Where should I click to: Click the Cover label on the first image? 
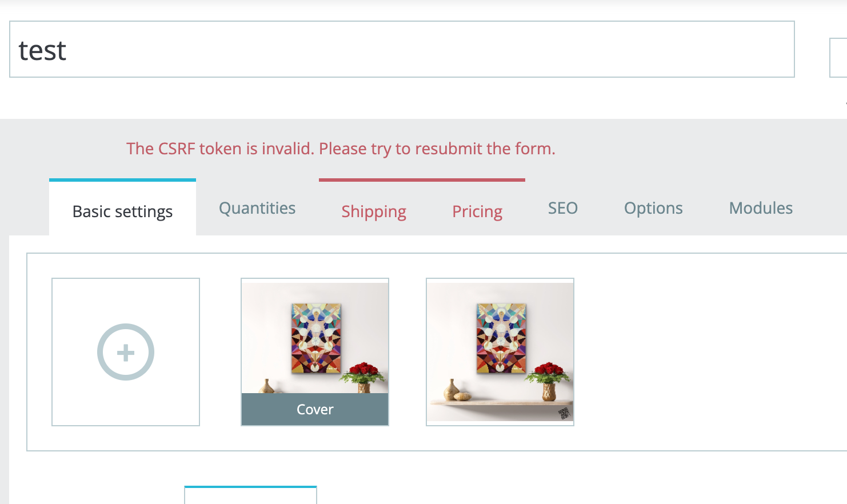point(315,409)
